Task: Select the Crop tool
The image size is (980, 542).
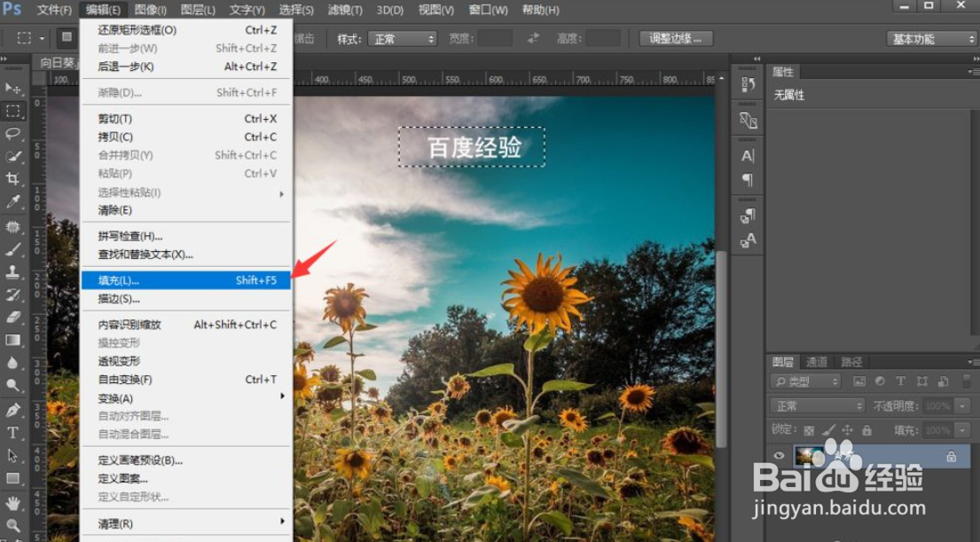Action: pyautogui.click(x=12, y=179)
